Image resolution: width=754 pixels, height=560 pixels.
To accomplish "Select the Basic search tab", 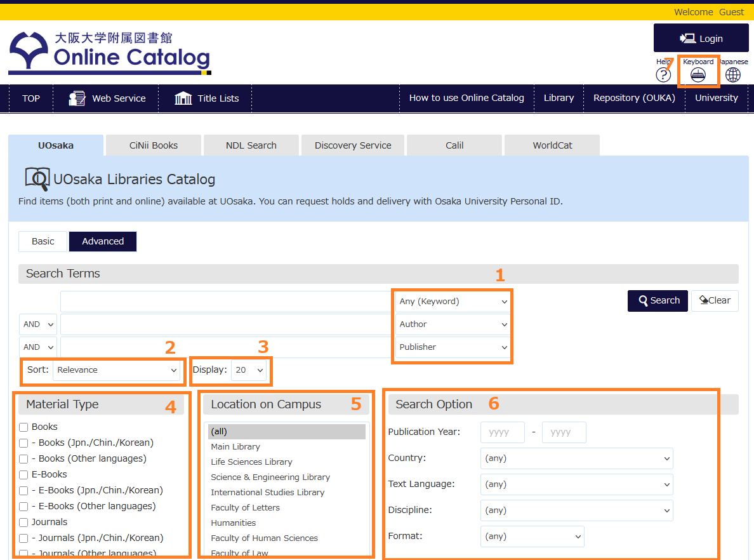I will click(x=43, y=241).
